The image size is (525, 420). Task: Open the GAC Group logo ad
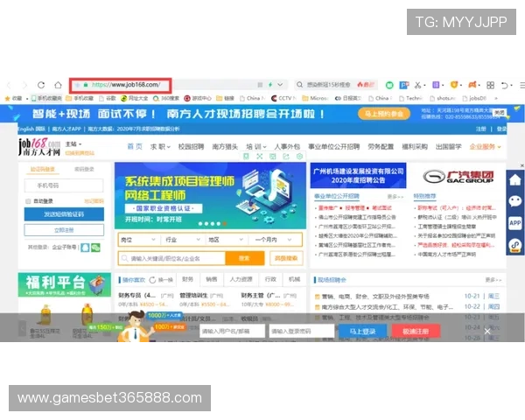click(458, 176)
